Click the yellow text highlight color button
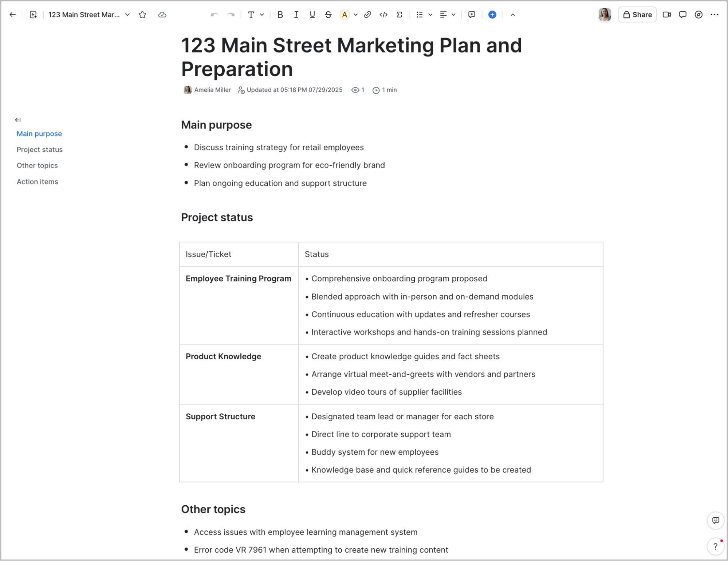728x561 pixels. point(344,15)
